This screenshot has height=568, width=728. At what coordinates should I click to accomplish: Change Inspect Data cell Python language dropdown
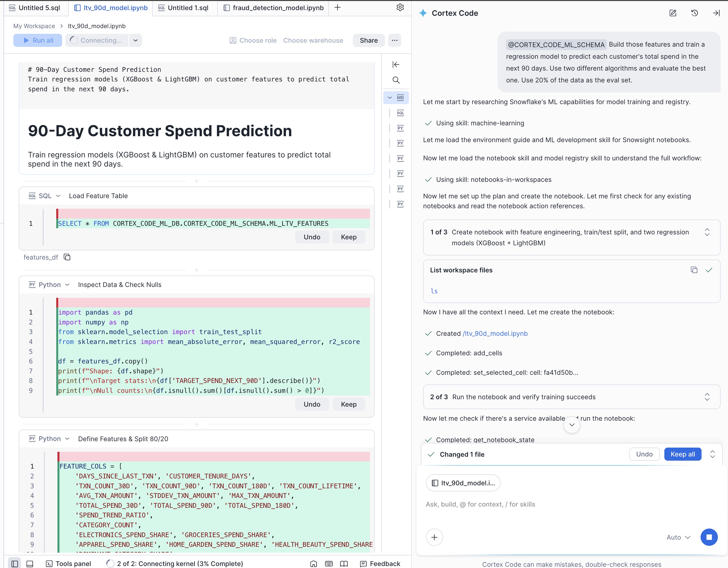click(x=49, y=284)
